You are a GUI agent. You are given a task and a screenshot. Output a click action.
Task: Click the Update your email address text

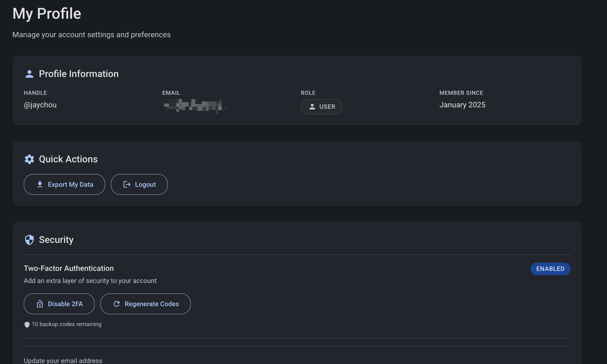pyautogui.click(x=63, y=360)
